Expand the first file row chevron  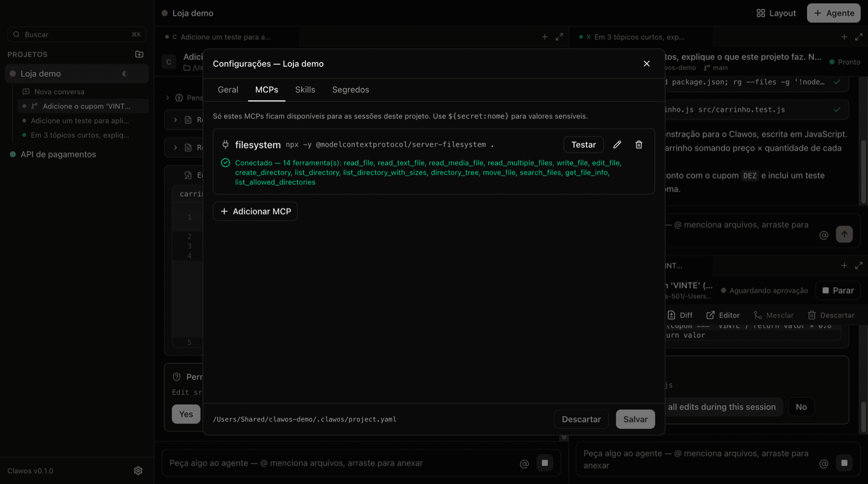(175, 120)
